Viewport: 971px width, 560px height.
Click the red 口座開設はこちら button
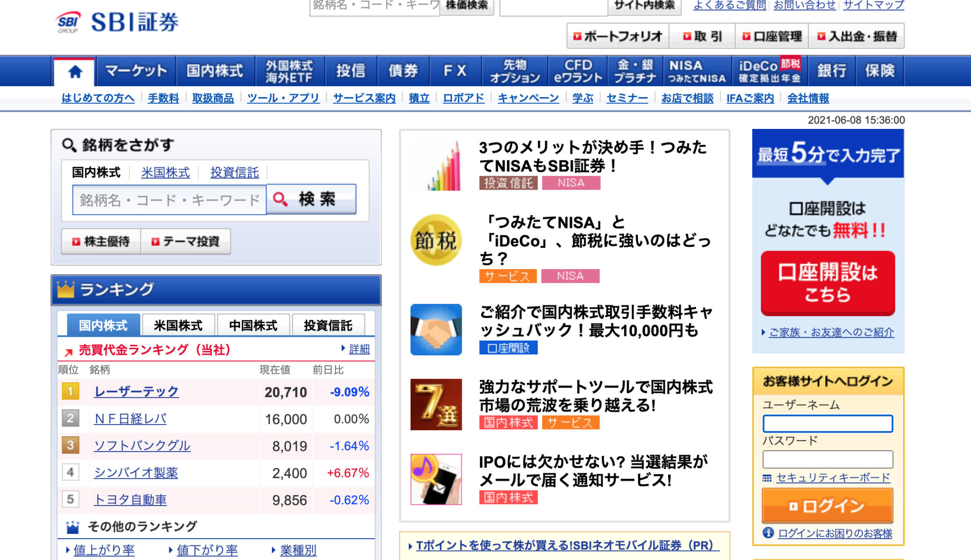pos(828,283)
